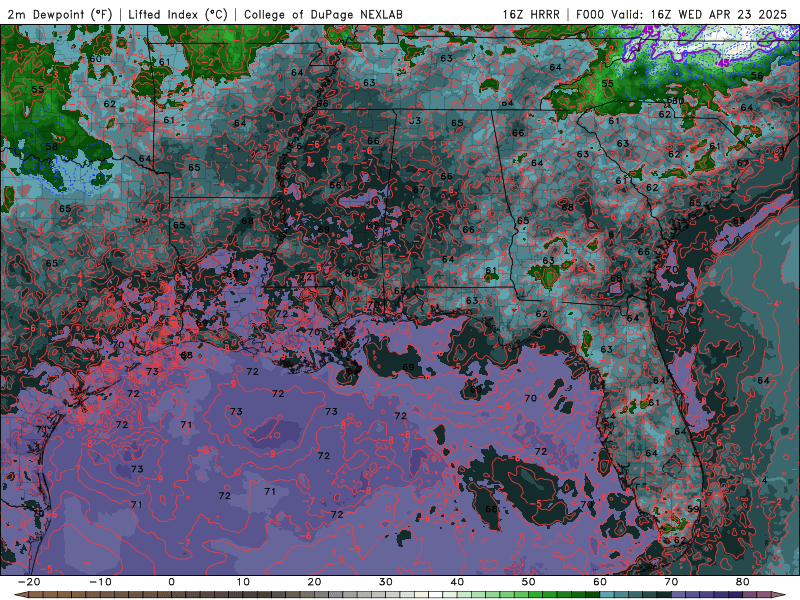Click the 'F000 Valid: 16Z WED APR 23 2025' text

click(682, 15)
